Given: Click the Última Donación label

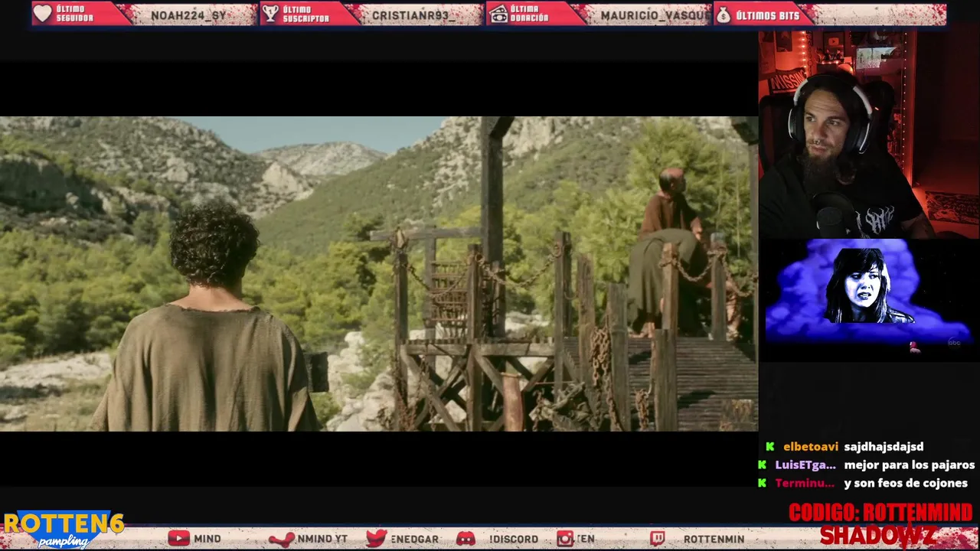Looking at the screenshot, I should (530, 15).
